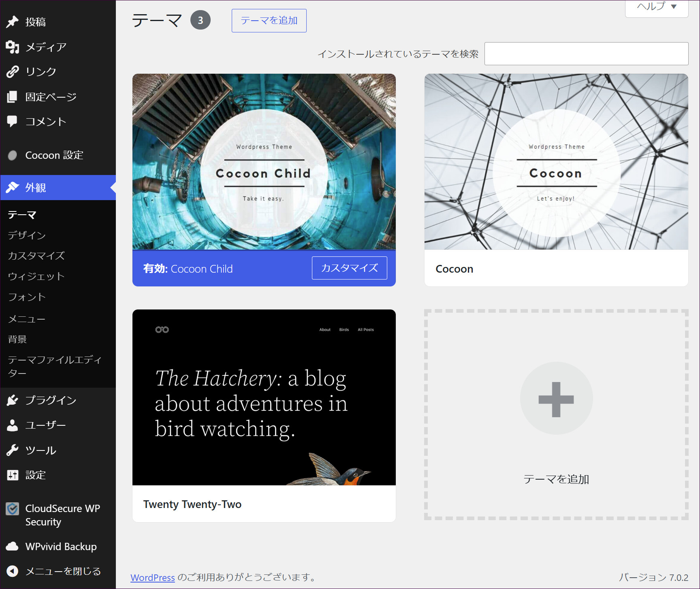Image resolution: width=700 pixels, height=589 pixels.
Task: Click the pages icon beside 固定ページ
Action: 13,97
